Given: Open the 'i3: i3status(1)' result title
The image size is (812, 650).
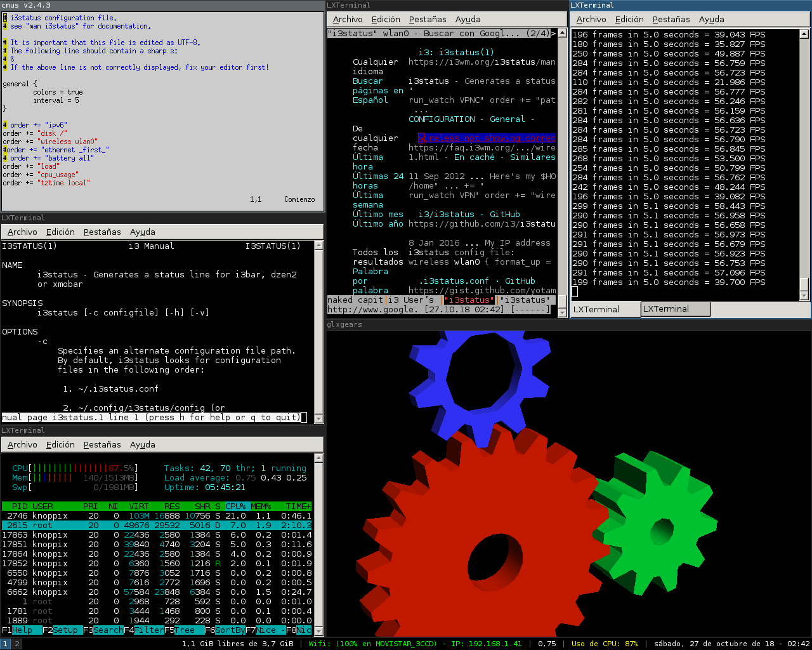Looking at the screenshot, I should click(x=456, y=53).
